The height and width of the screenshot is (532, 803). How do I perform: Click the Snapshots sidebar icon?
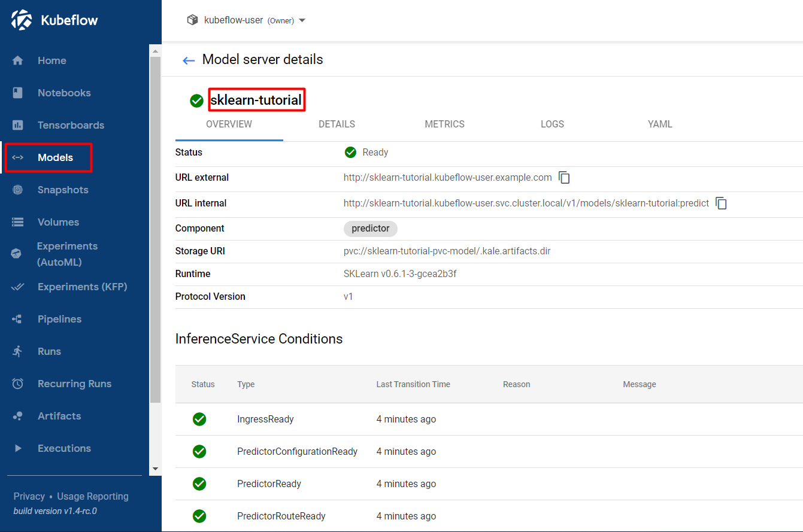(18, 190)
